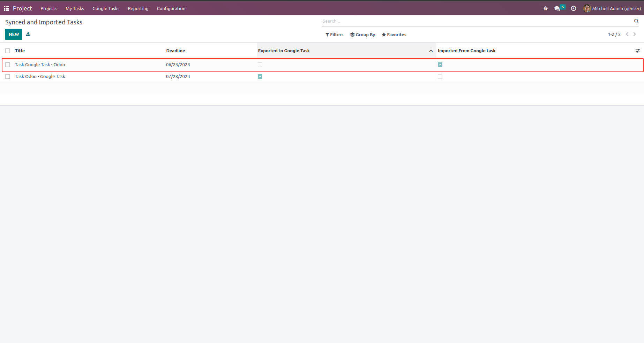This screenshot has width=644, height=343.
Task: Click deadline 07/28/2023 cell
Action: pyautogui.click(x=178, y=77)
